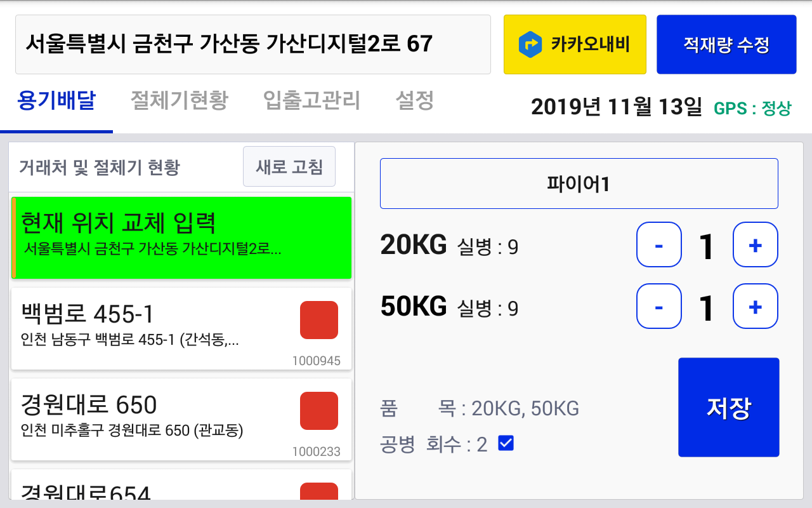
Task: Increase 20KG cylinder quantity
Action: tap(756, 244)
